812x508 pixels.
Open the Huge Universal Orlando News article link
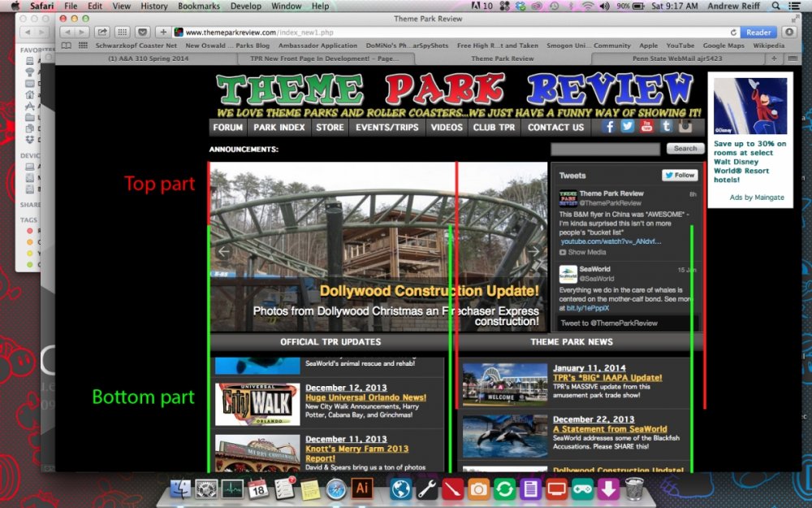[x=365, y=397]
